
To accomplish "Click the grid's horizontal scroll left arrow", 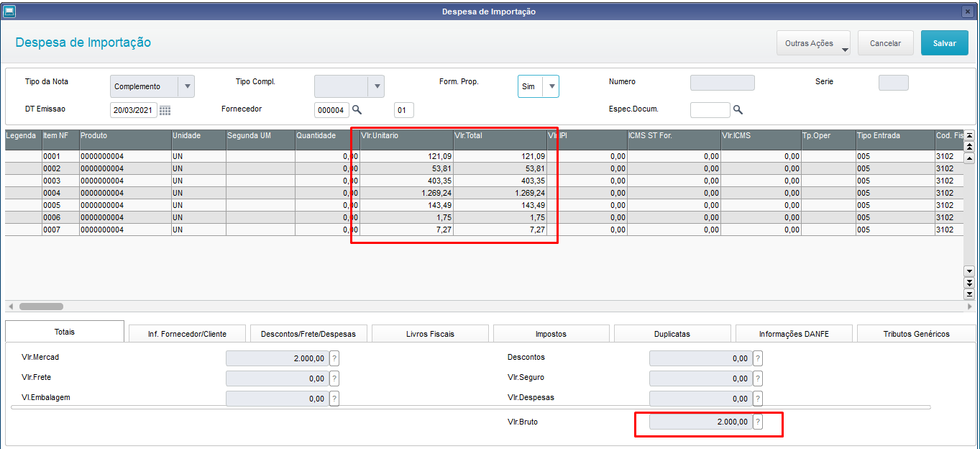I will (x=10, y=306).
